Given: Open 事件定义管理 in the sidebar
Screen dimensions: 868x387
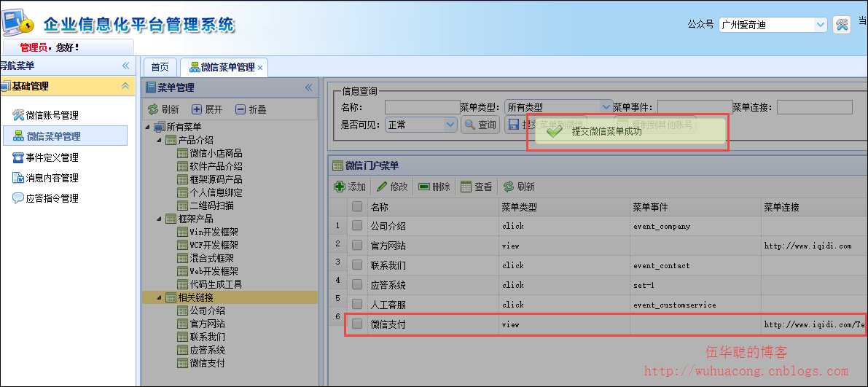Looking at the screenshot, I should 45,157.
